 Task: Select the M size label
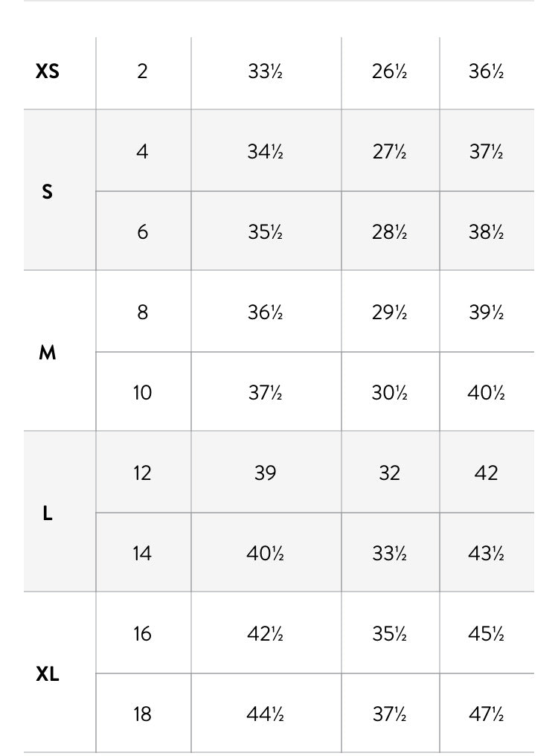click(x=48, y=353)
